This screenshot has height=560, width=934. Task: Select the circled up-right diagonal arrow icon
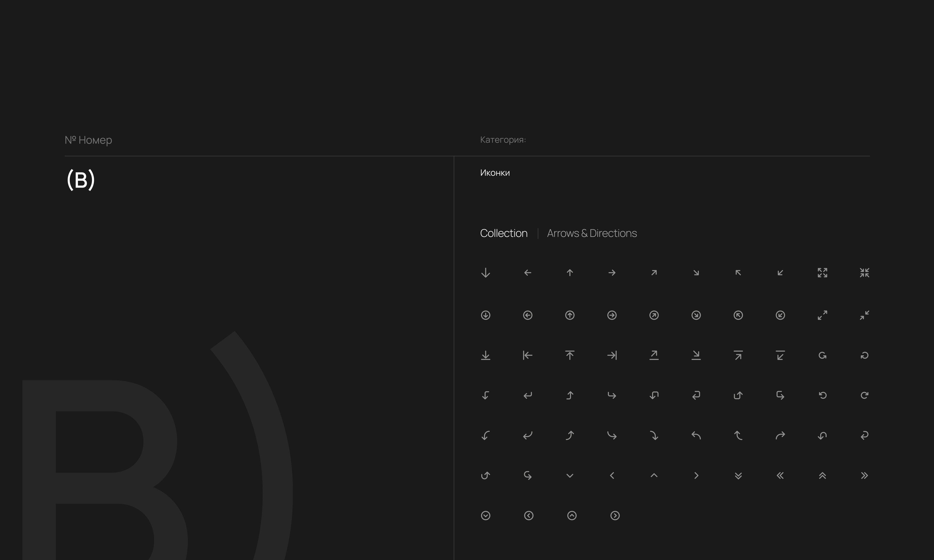654,315
